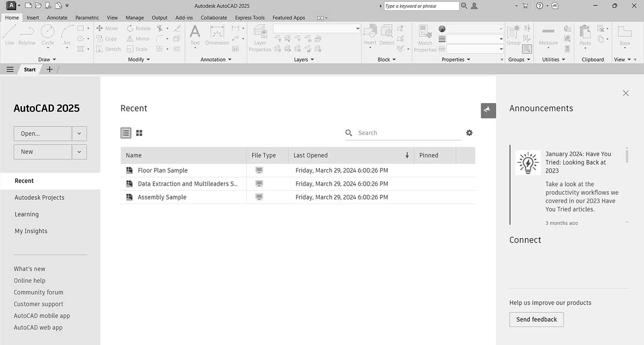Image resolution: width=644 pixels, height=345 pixels.
Task: Switch Recent files to grid view
Action: [139, 133]
